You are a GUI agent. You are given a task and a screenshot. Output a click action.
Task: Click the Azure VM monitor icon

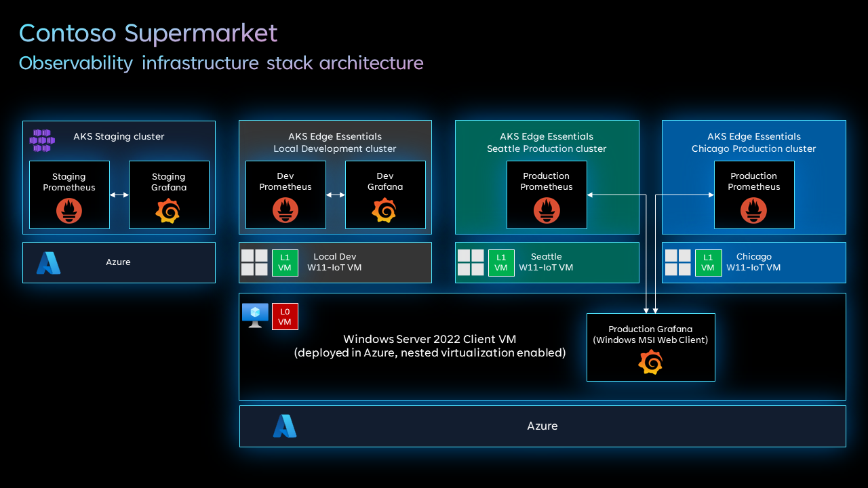pyautogui.click(x=255, y=316)
